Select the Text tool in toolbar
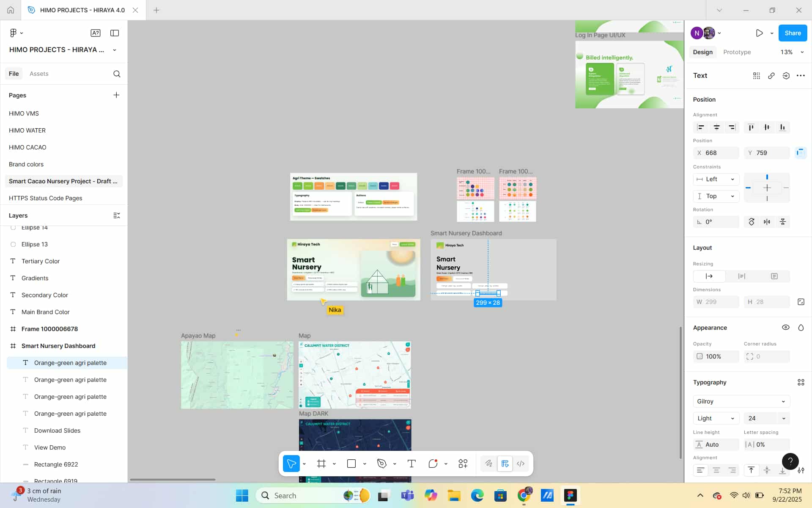The image size is (812, 508). 411,464
